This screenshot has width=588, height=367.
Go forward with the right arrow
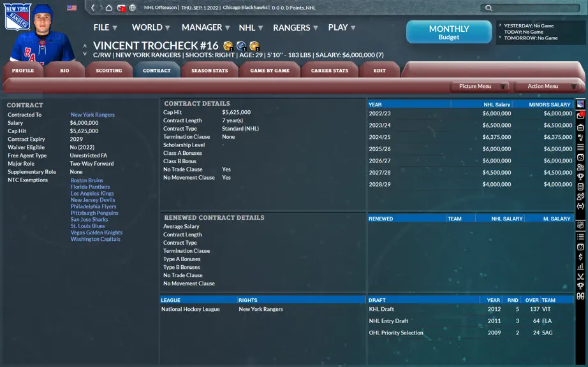[x=101, y=8]
